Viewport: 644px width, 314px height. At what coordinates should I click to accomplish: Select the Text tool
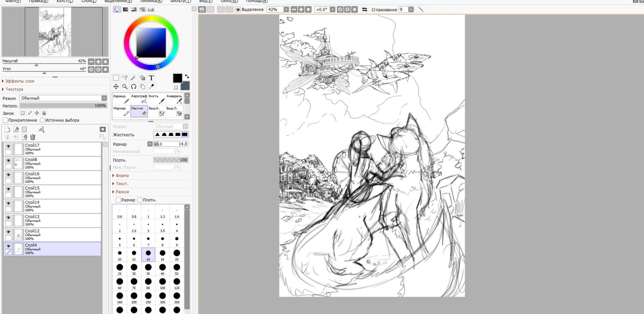(x=151, y=78)
